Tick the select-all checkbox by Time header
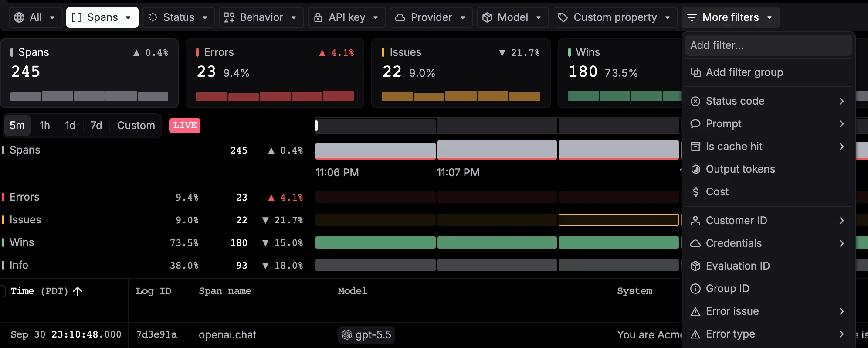Viewport: 868px width, 348px height. (x=2, y=291)
